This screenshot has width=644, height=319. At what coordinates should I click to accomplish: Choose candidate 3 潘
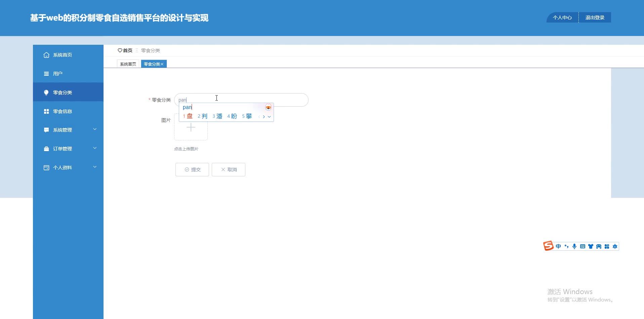coord(217,116)
